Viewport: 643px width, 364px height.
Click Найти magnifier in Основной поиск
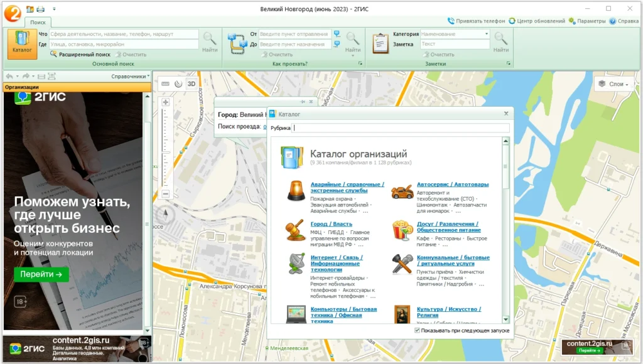click(x=210, y=42)
